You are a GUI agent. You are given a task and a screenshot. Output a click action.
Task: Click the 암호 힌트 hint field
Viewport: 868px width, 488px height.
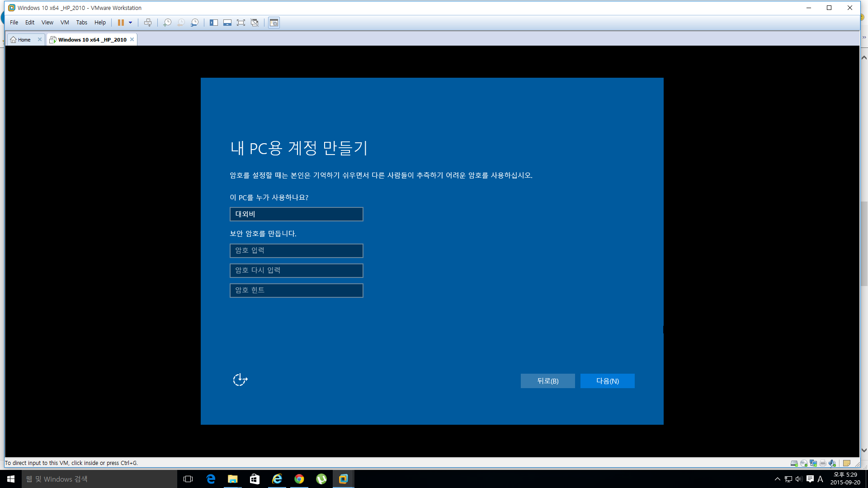pos(297,291)
